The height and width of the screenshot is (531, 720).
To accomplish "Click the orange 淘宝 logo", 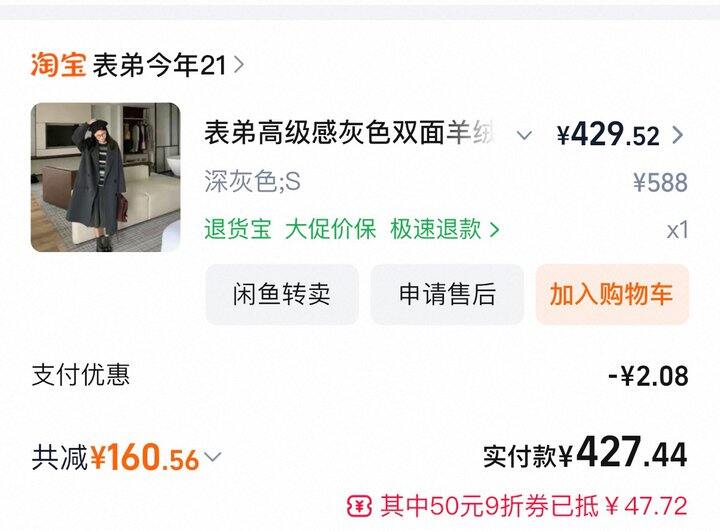I will [x=58, y=64].
